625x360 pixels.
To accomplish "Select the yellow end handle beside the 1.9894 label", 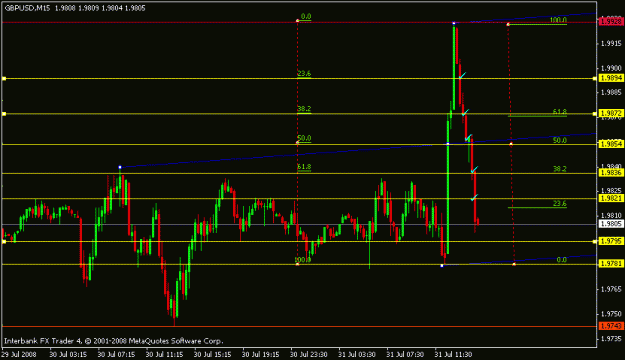I will pos(595,79).
